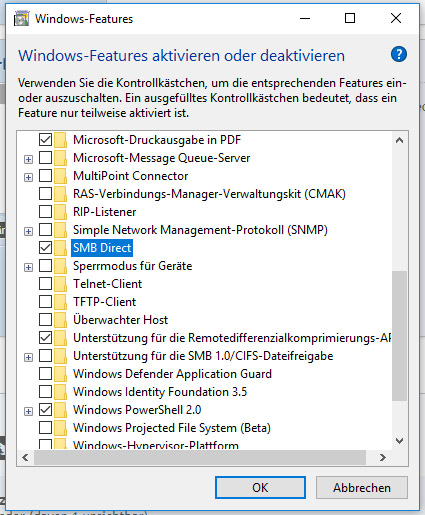Select the SMB Direct feature label
Viewport: 425px width, 515px height.
pyautogui.click(x=102, y=248)
